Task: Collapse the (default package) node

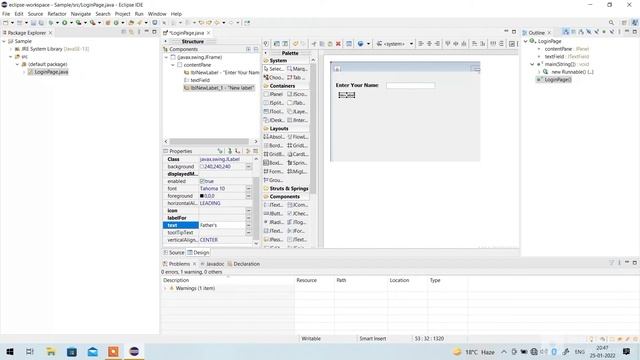Action: 18,64
